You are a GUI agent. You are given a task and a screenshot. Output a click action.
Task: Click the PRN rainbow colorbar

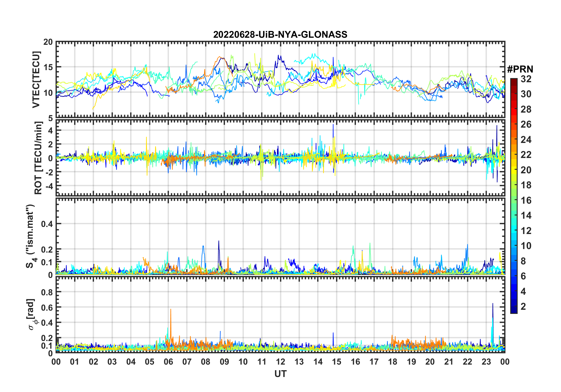(514, 196)
